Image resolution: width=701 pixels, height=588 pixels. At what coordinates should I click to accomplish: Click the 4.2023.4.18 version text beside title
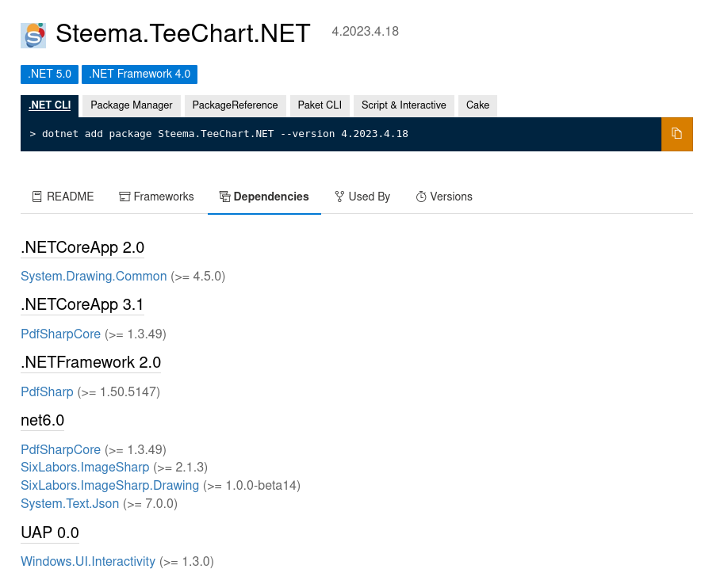tap(366, 32)
